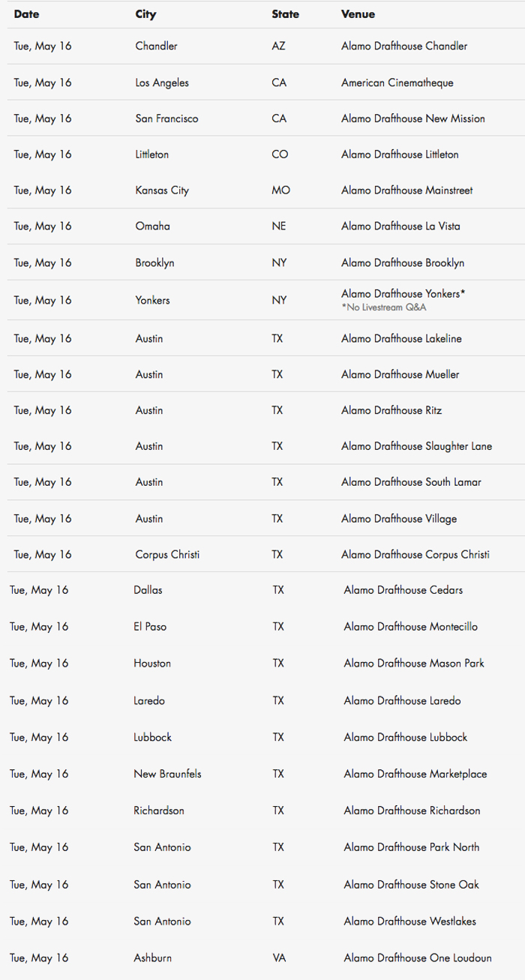Choose Alamo Drafthouse Stone Oak venue
This screenshot has width=525, height=980.
pos(412,885)
